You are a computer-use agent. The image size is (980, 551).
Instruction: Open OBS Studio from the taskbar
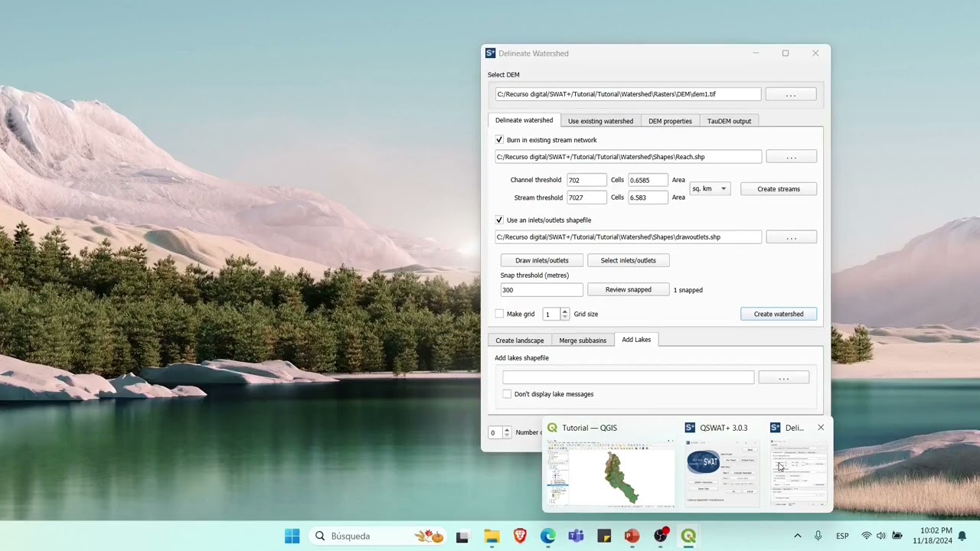661,536
